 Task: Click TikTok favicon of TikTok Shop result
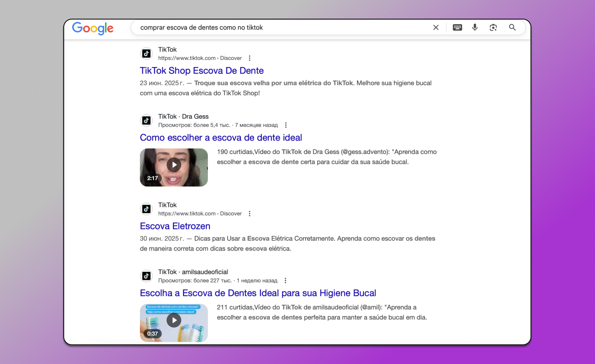146,54
